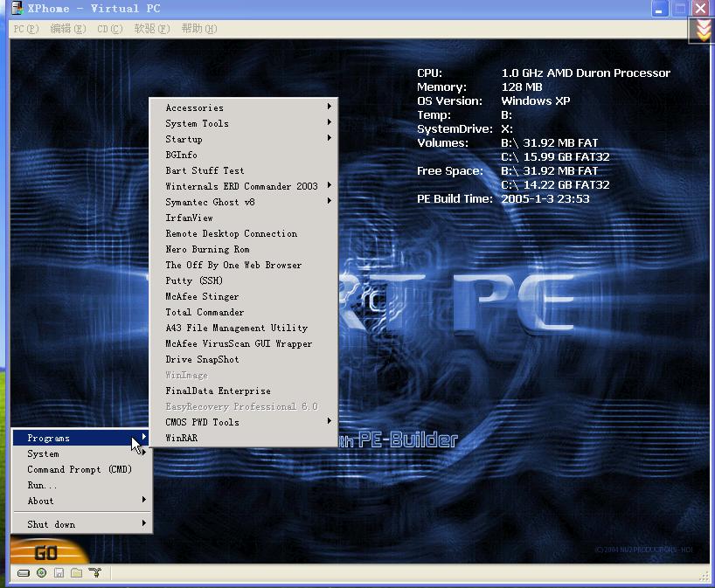Image resolution: width=715 pixels, height=588 pixels.
Task: Click the network adapter status icon
Action: [x=95, y=573]
